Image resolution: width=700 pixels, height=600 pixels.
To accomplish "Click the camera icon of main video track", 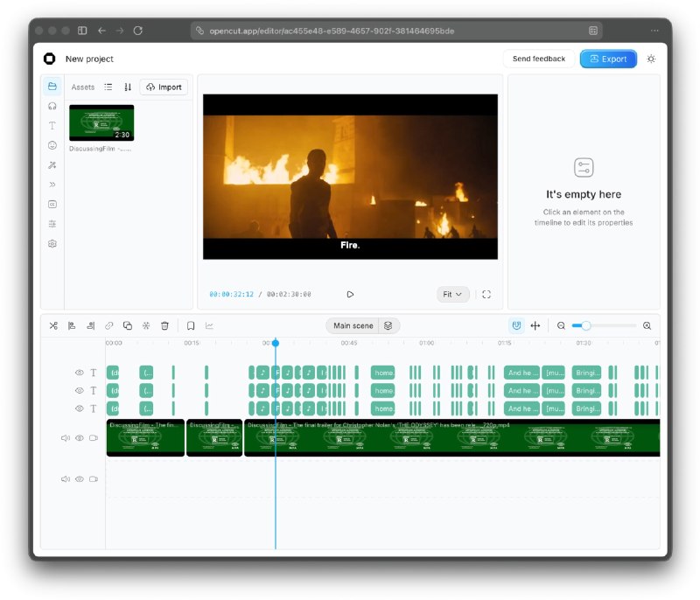I will (94, 438).
